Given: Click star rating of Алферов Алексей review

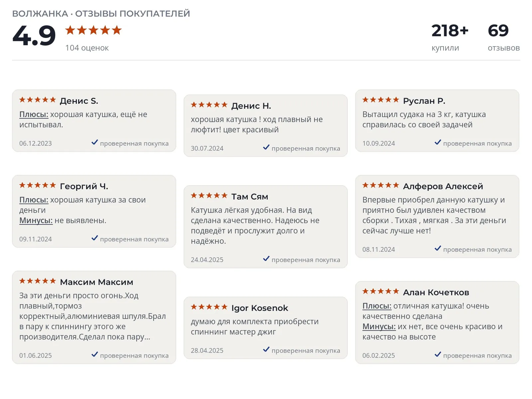Looking at the screenshot, I should click(381, 185).
